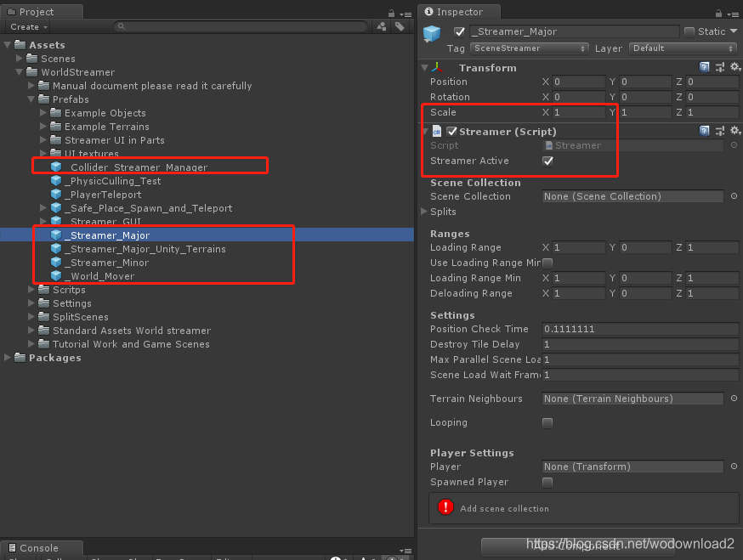Click the search by label tag icon
The width and height of the screenshot is (743, 560).
click(x=400, y=26)
